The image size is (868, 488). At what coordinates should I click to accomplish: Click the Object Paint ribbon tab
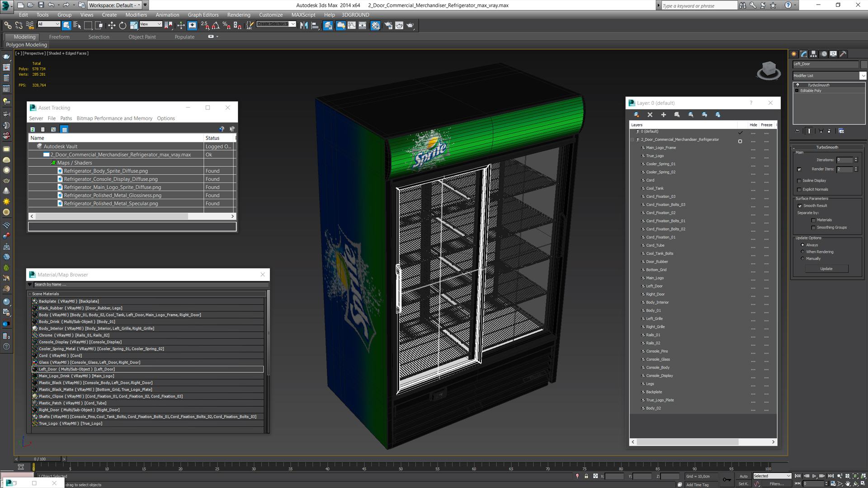[x=142, y=37]
